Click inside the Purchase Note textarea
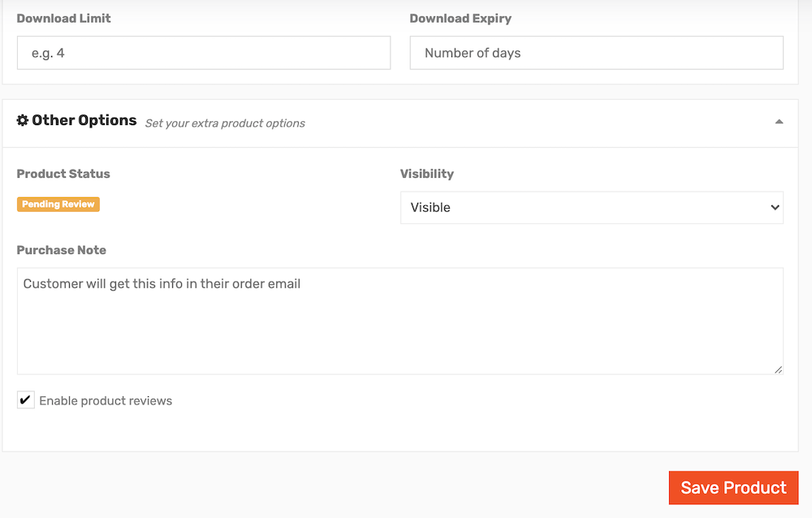 click(x=400, y=322)
